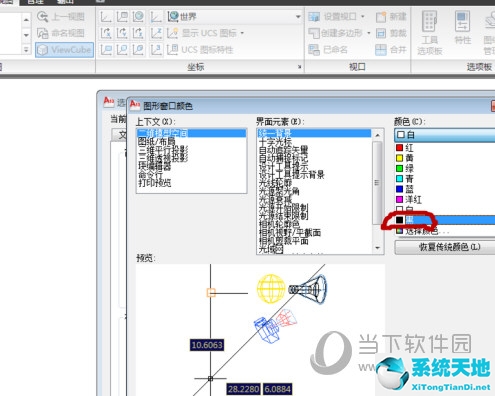495x396 pixels.
Task: Click the UCS Object icon in the bottom row
Action: coord(122,50)
